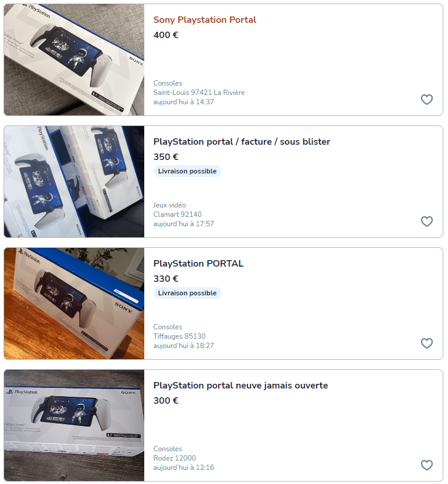The width and height of the screenshot is (448, 484).
Task: View the photo of two Portal boxes
Action: coord(74,182)
